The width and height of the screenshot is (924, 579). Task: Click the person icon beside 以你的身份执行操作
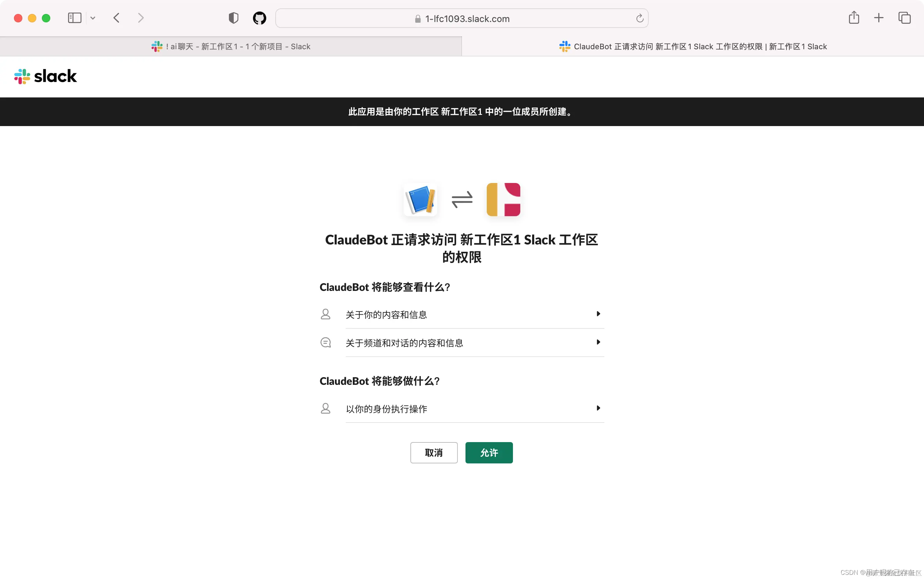click(x=326, y=408)
